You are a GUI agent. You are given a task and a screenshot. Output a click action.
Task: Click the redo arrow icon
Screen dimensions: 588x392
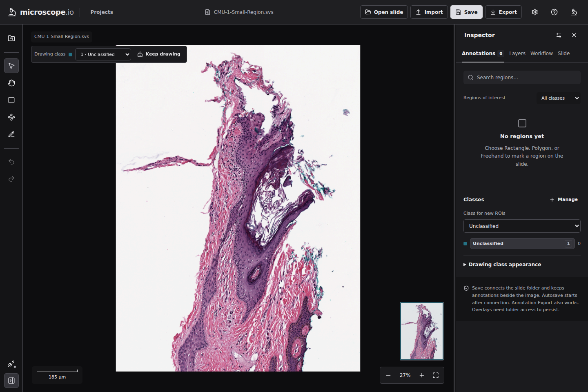tap(11, 179)
